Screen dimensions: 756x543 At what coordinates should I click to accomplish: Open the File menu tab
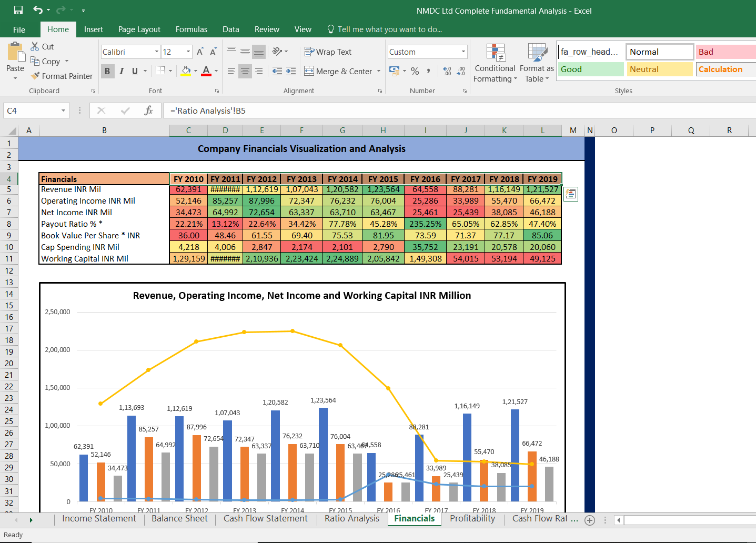click(19, 29)
